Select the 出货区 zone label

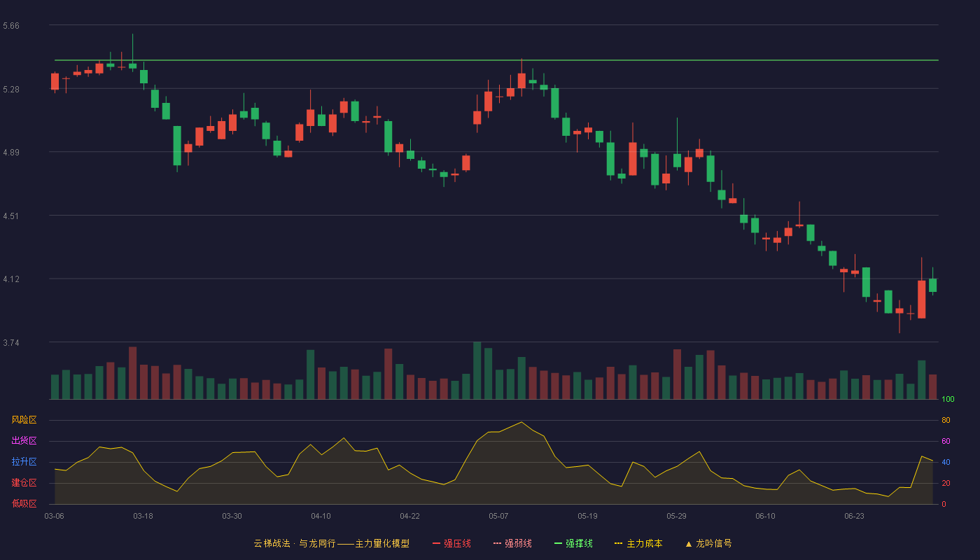click(24, 441)
